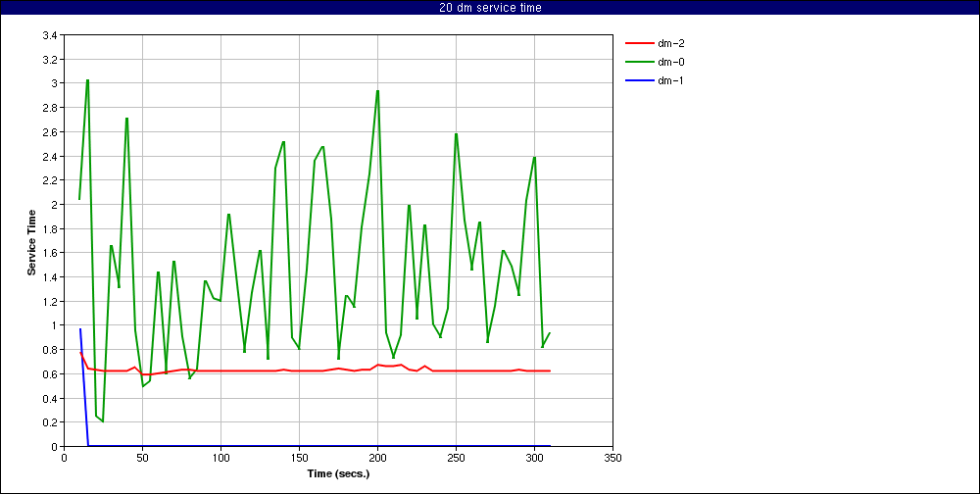Screen dimensions: 980x494
Task: Click the 1.6 tick label on y-axis
Action: [x=49, y=253]
